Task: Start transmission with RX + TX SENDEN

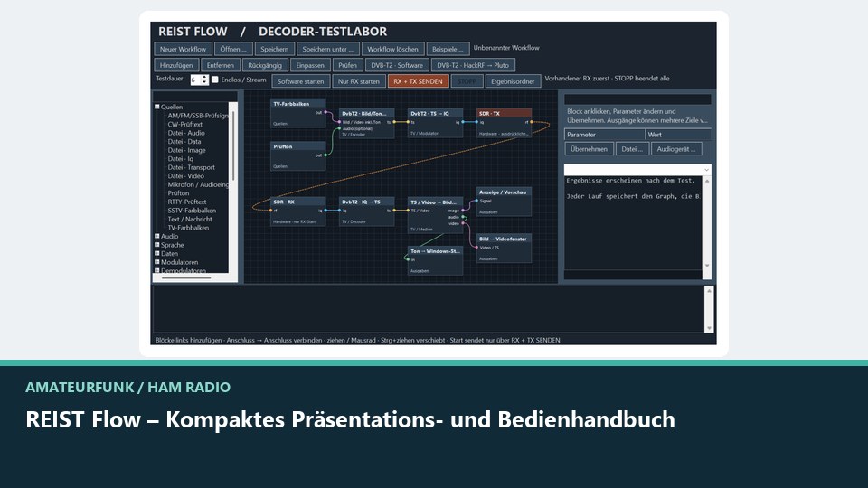Action: (x=418, y=80)
